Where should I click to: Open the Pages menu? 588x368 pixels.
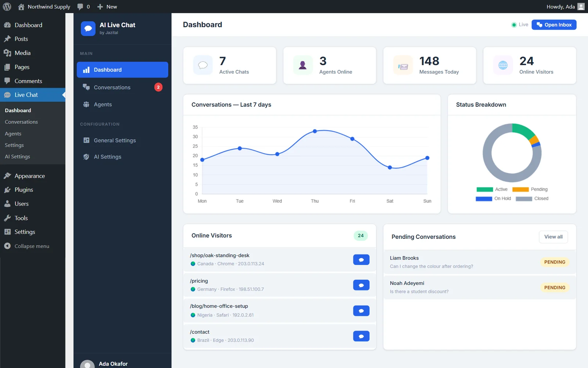pyautogui.click(x=33, y=67)
